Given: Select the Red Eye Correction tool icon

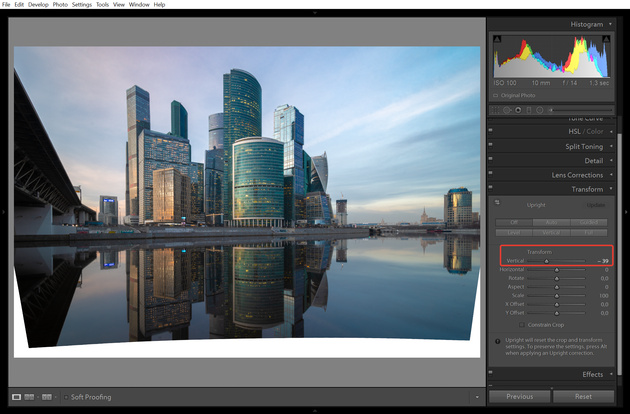Looking at the screenshot, I should pos(518,110).
